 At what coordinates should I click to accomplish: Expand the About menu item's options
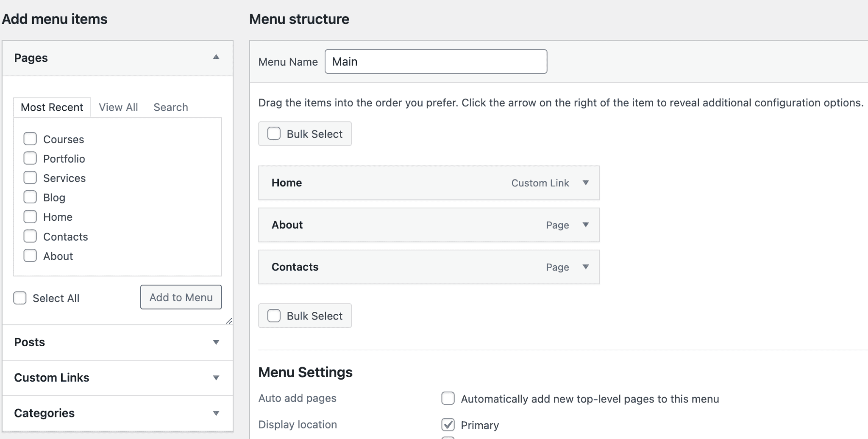tap(587, 225)
